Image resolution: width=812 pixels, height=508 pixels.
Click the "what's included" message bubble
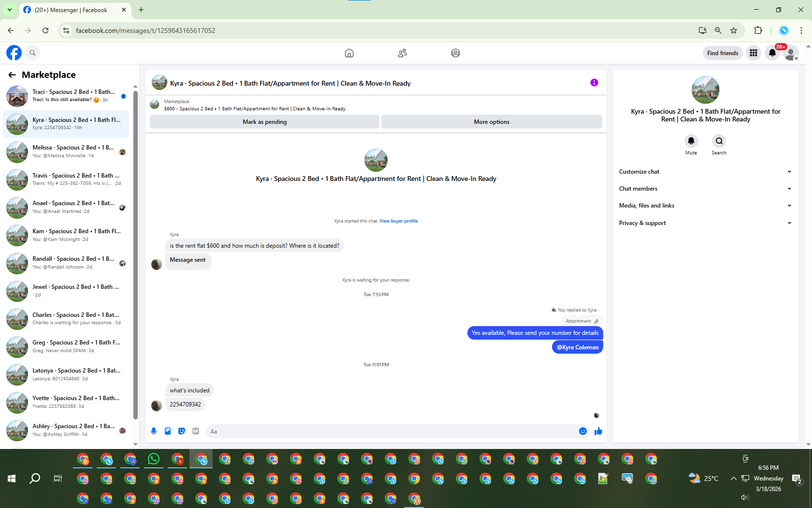coord(189,390)
